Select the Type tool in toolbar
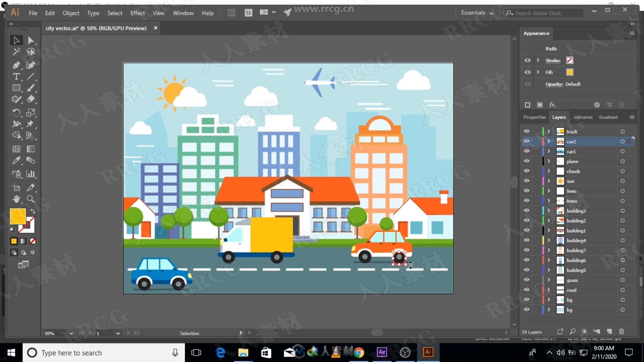This screenshot has width=644, height=362. (17, 76)
